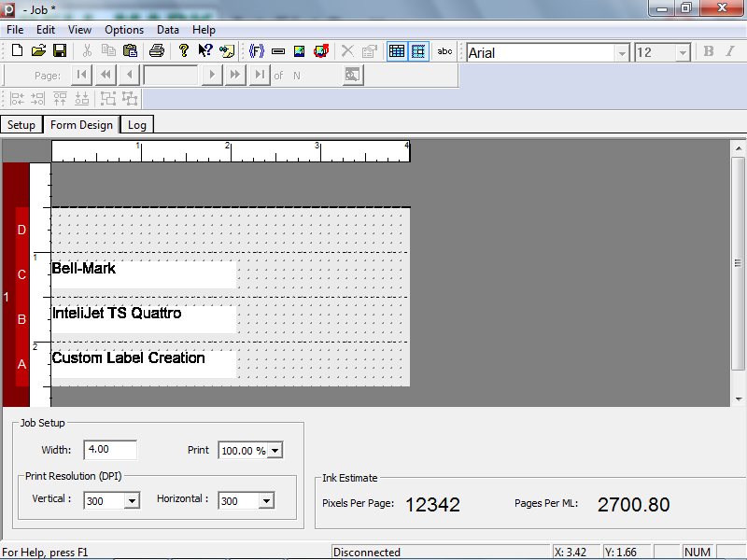Go to the previous page with single left arrow
Screen dimensions: 747x560
129,75
